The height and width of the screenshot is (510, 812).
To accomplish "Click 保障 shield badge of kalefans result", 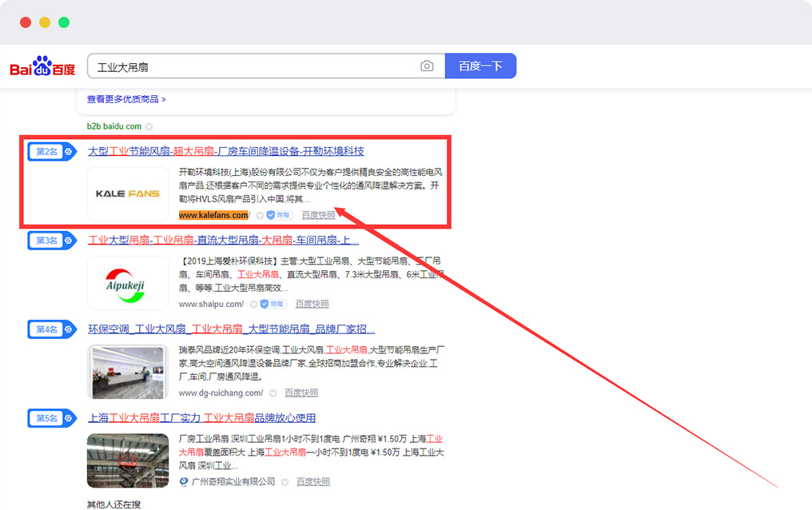I will 280,215.
